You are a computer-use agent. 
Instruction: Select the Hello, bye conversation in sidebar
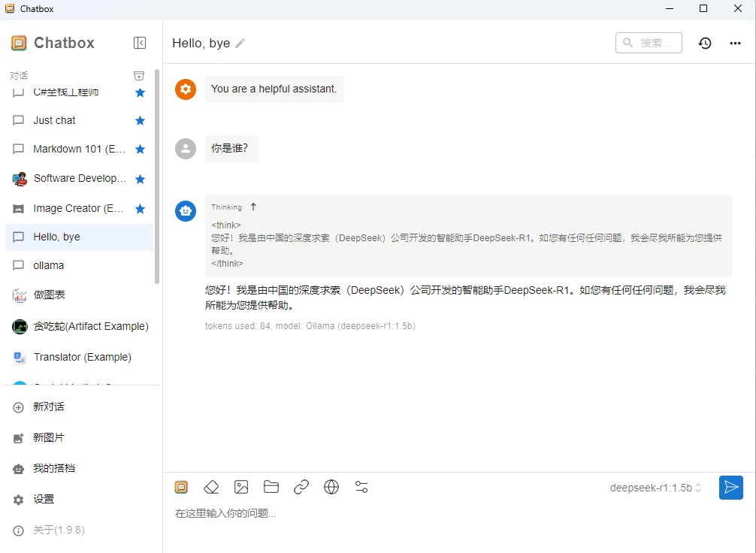click(x=79, y=237)
